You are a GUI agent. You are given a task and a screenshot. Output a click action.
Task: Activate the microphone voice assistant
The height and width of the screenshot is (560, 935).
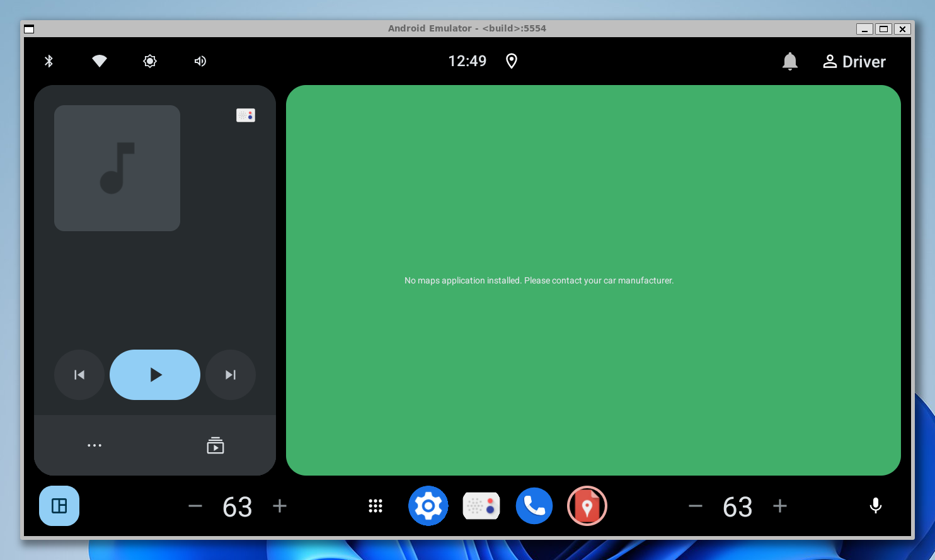pos(875,506)
